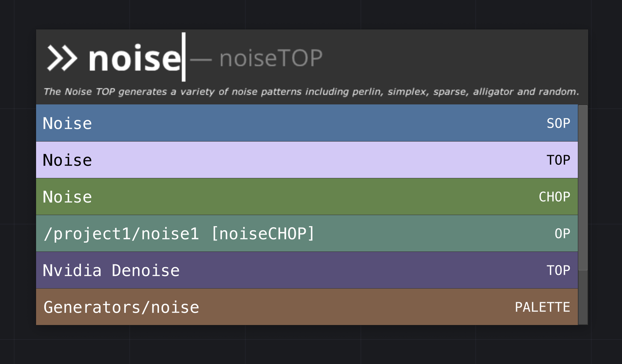Select the Nvidia Denoise result
Image resolution: width=622 pixels, height=364 pixels.
point(111,270)
